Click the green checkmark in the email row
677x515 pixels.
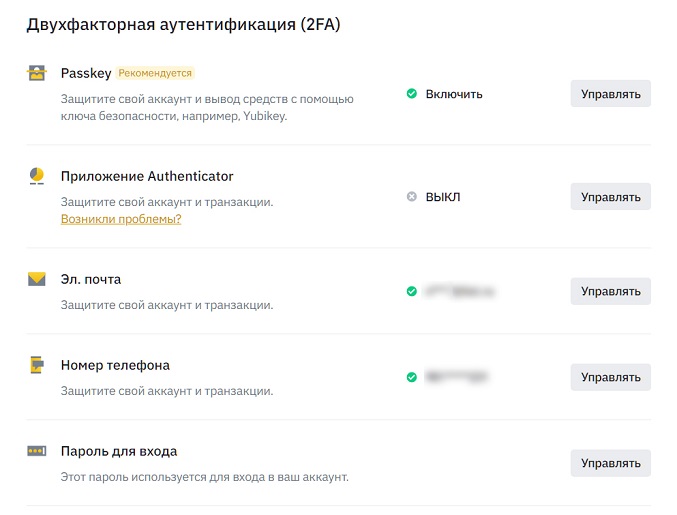coord(411,292)
